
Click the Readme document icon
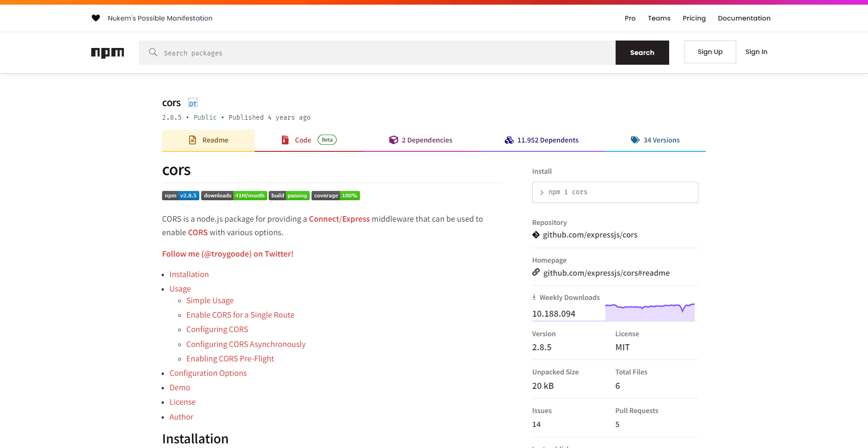point(192,140)
